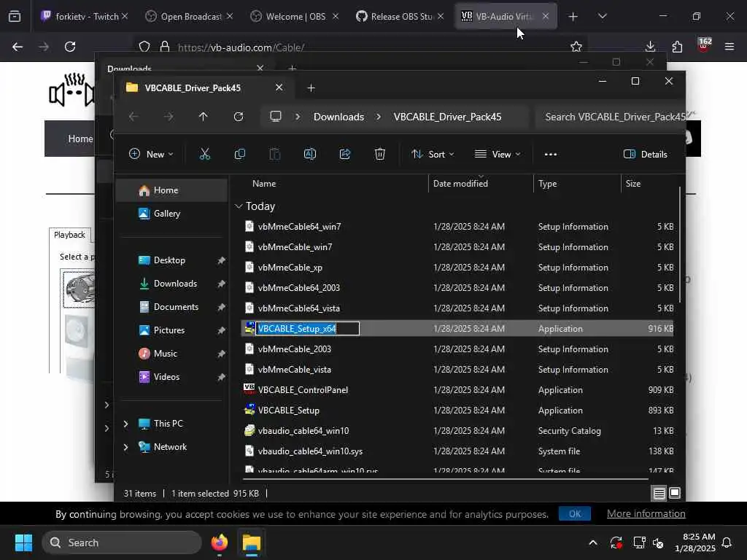
Task: Open Gallery in the navigation pane
Action: pos(171,214)
